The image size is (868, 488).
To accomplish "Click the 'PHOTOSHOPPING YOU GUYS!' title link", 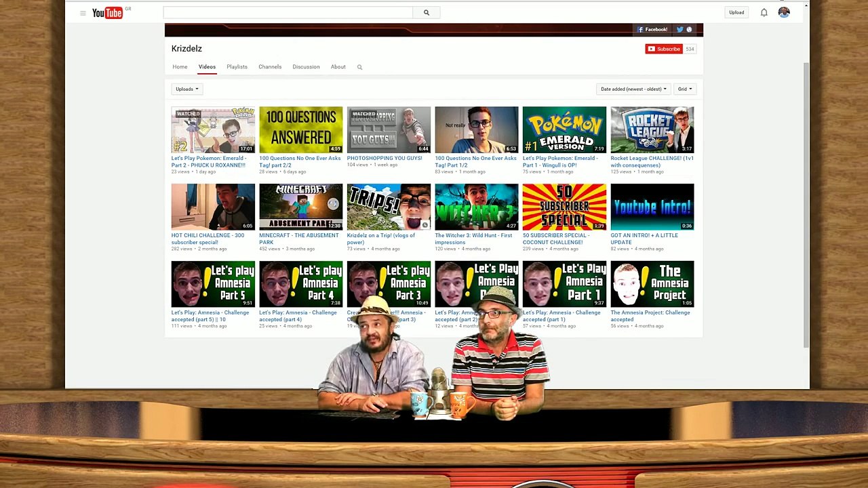I will click(x=384, y=159).
